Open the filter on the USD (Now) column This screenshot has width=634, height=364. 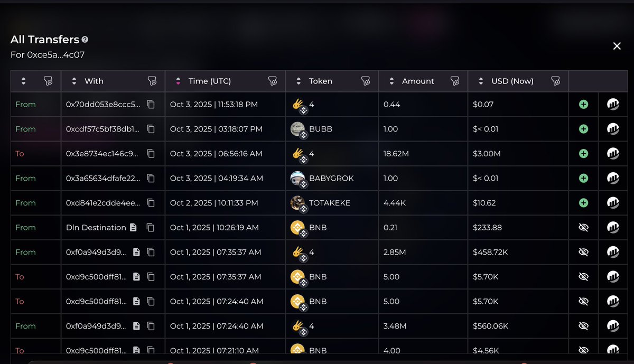(x=555, y=81)
